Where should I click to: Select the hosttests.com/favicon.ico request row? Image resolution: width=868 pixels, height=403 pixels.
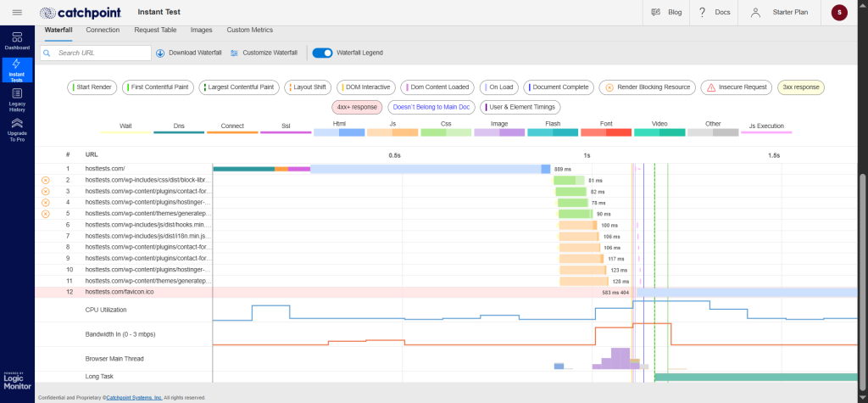click(120, 291)
